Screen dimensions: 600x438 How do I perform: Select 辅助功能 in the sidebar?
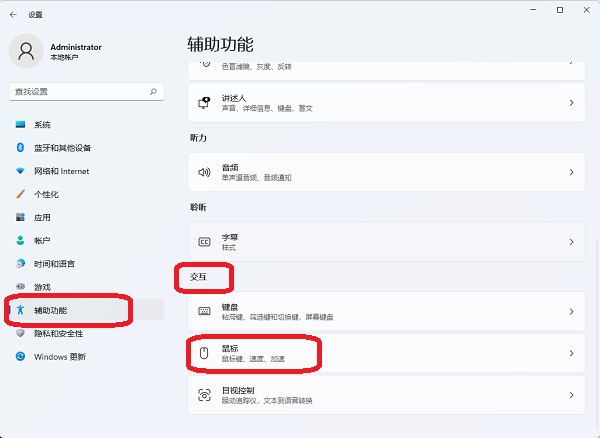click(50, 310)
